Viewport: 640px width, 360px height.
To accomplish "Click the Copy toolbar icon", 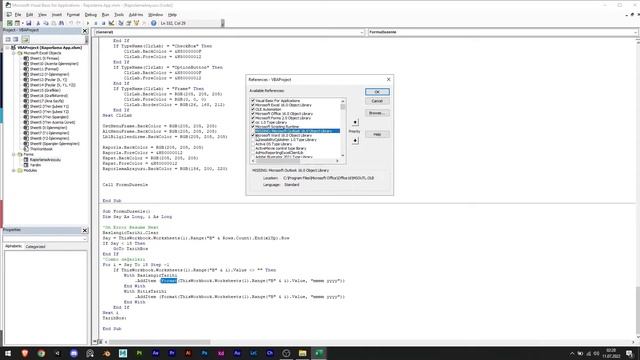I will 46,23.
